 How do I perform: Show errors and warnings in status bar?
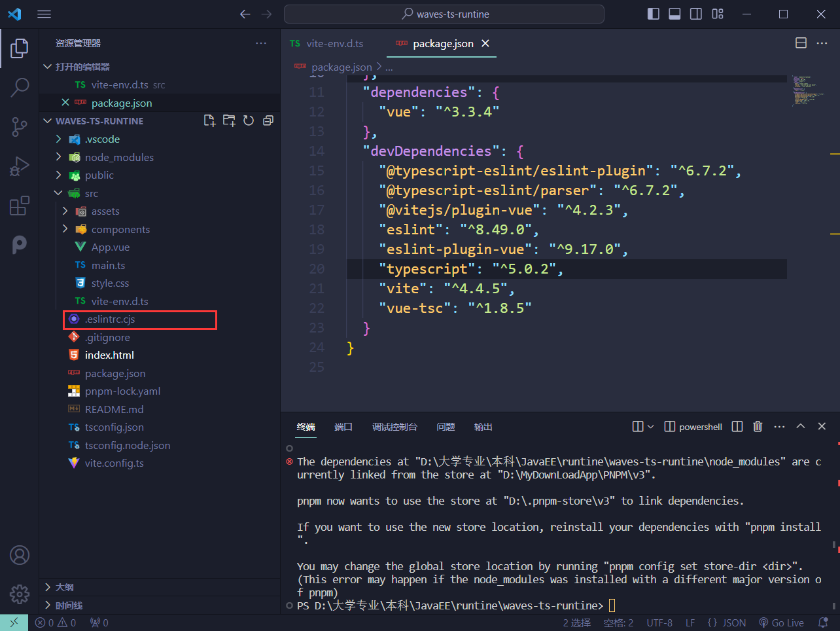[x=56, y=622]
